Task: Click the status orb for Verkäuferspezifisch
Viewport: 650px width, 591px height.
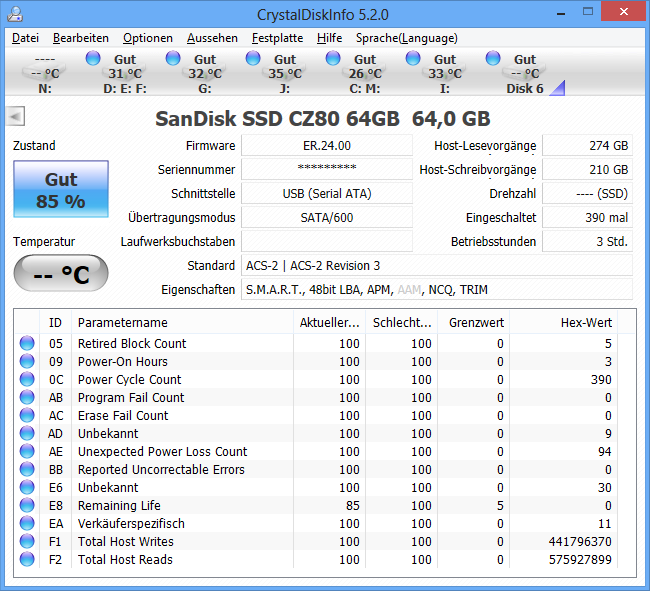Action: 27,523
